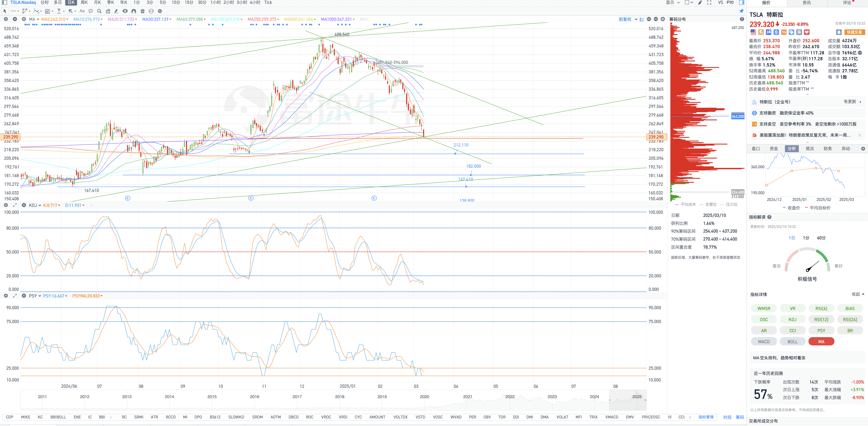This screenshot has height=426, width=868.
Task: Click the VS compare button
Action: coord(720,2)
